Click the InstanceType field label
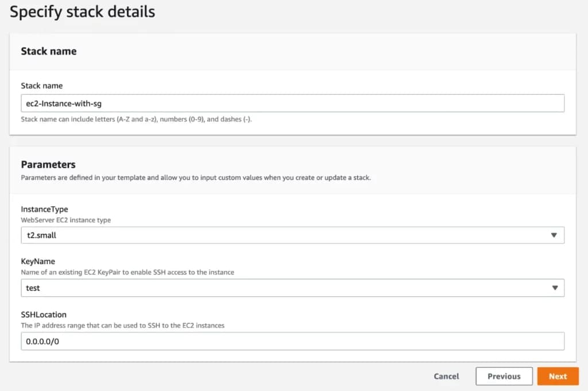The height and width of the screenshot is (391, 588). tap(44, 210)
